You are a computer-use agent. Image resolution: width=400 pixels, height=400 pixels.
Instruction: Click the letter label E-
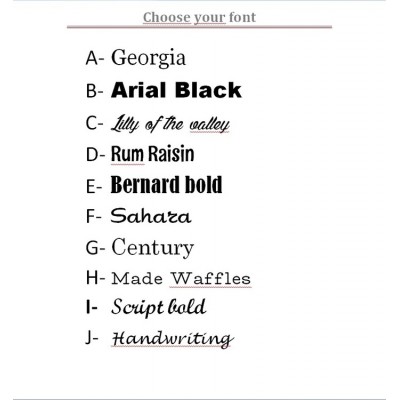tap(94, 186)
